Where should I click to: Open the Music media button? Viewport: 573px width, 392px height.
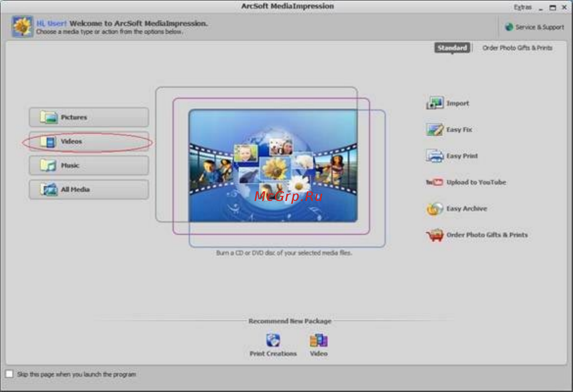(x=89, y=165)
